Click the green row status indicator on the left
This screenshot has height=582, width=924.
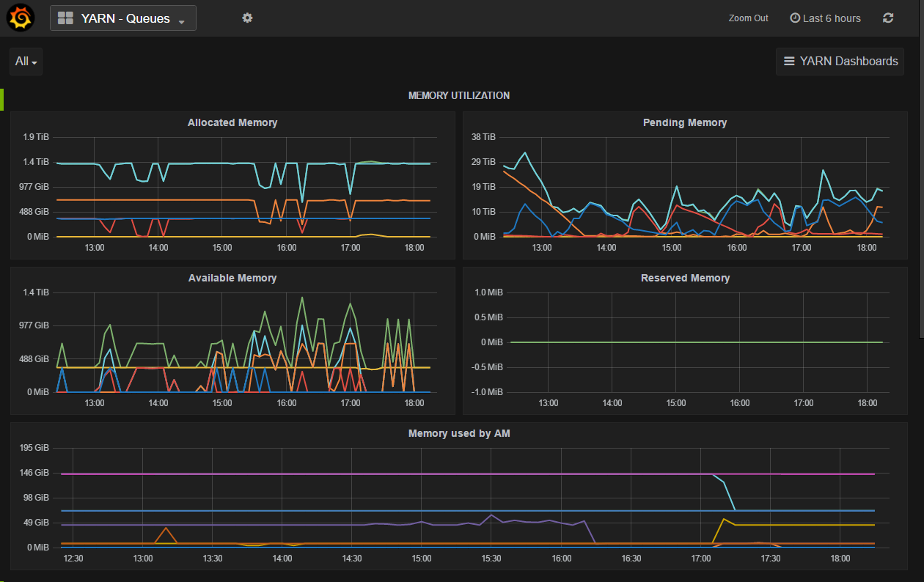pos(2,99)
